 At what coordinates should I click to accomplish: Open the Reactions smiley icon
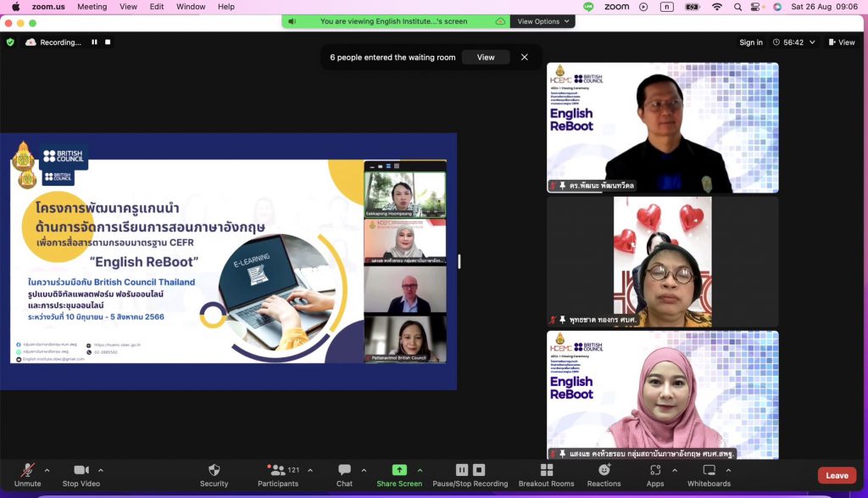click(x=604, y=470)
